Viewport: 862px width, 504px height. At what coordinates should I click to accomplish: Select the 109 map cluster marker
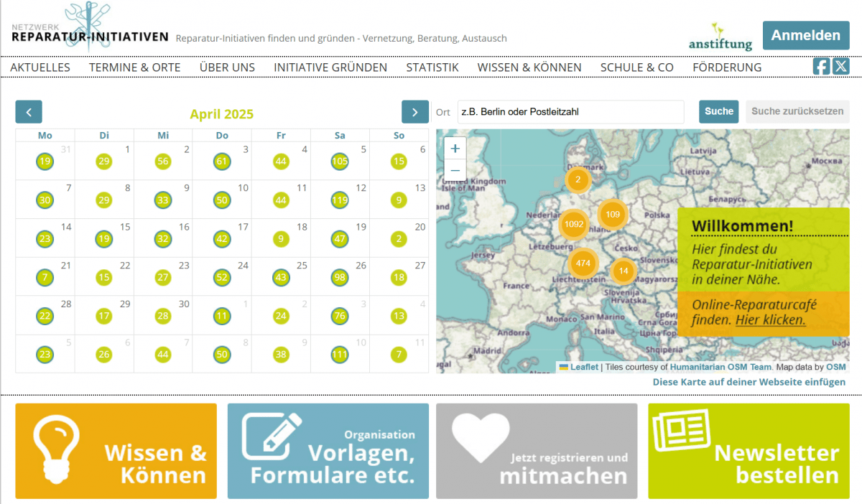click(x=613, y=214)
